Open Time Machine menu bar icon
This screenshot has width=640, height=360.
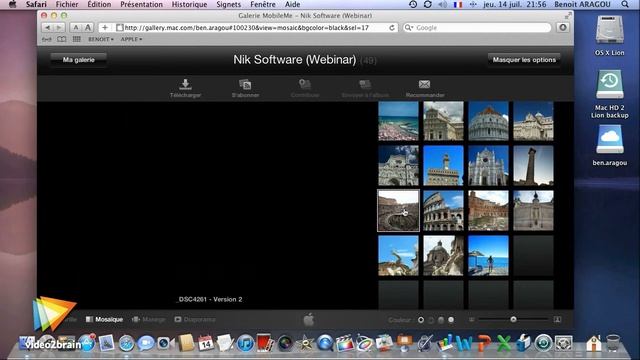413,4
